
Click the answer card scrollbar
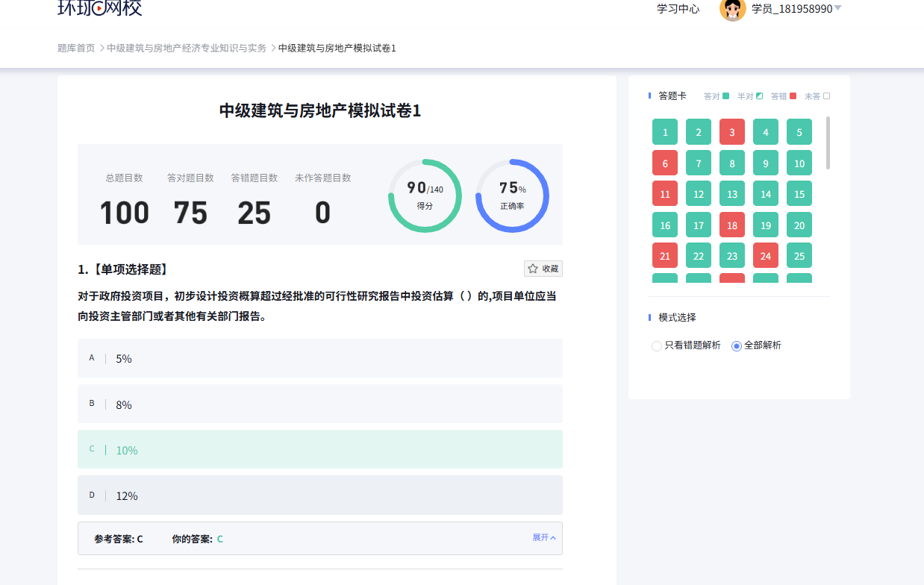tap(828, 143)
